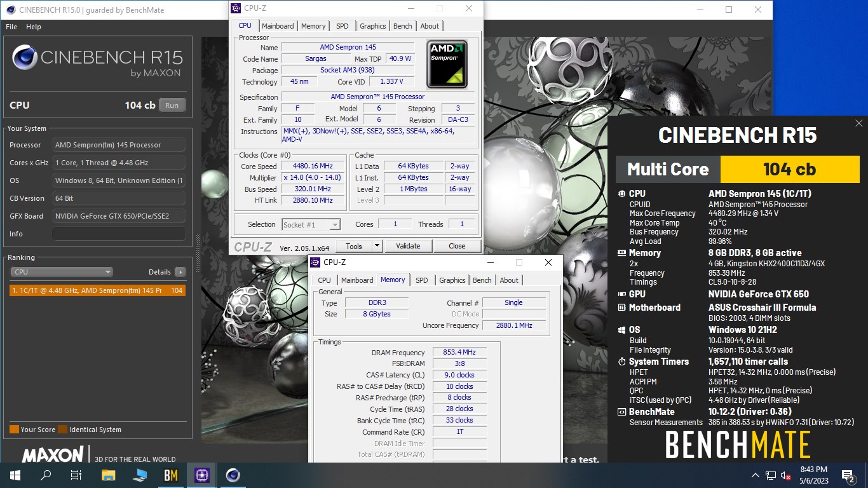Viewport: 868px width, 488px height.
Task: Switch to Mainboard tab in upper CPU-Z
Action: click(x=278, y=26)
